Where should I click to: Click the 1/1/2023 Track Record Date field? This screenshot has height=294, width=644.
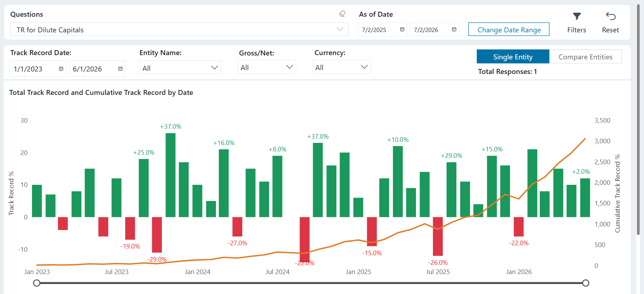click(38, 69)
